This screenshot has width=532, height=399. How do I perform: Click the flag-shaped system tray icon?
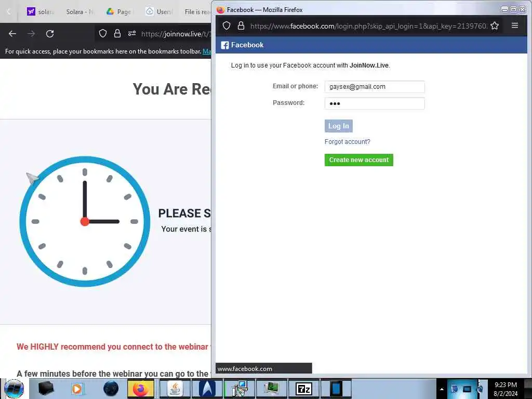454,389
